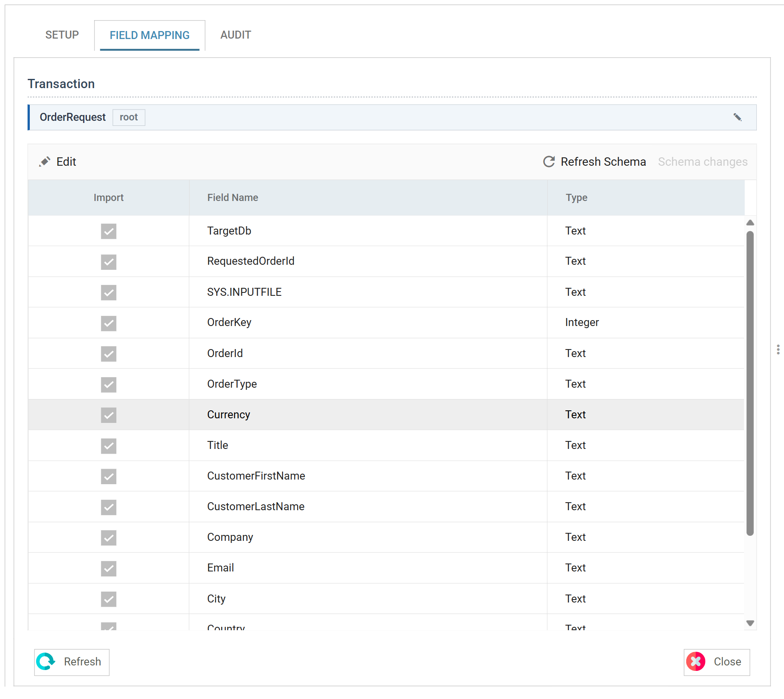Toggle Import checkbox for SYS.INPUTFILE
Viewport: 784px width, 699px height.
click(109, 292)
